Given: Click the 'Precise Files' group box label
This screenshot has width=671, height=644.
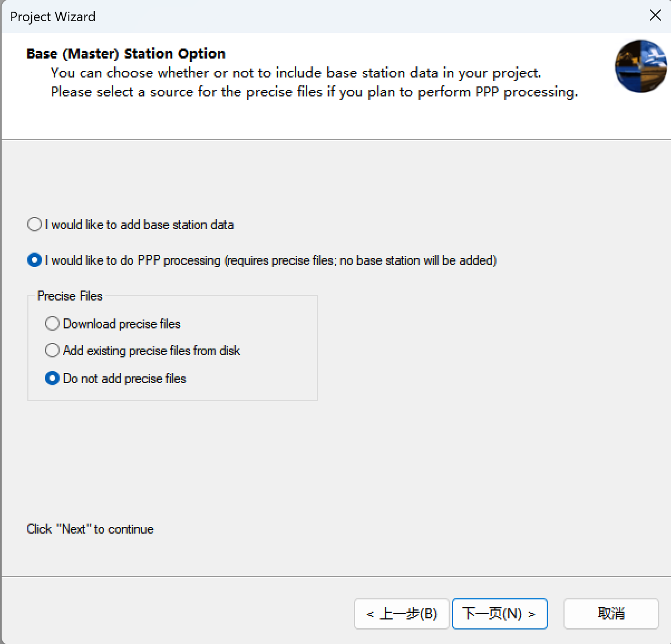Looking at the screenshot, I should (x=70, y=296).
